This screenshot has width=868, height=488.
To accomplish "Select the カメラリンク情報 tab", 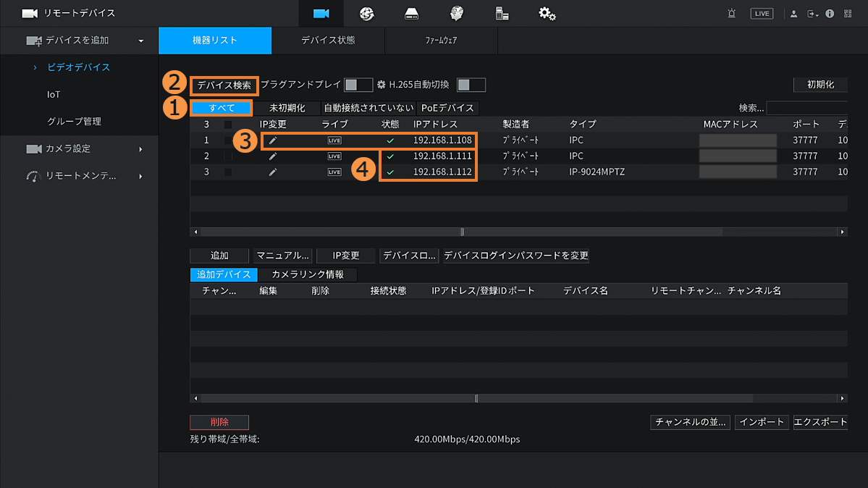I will 308,275.
